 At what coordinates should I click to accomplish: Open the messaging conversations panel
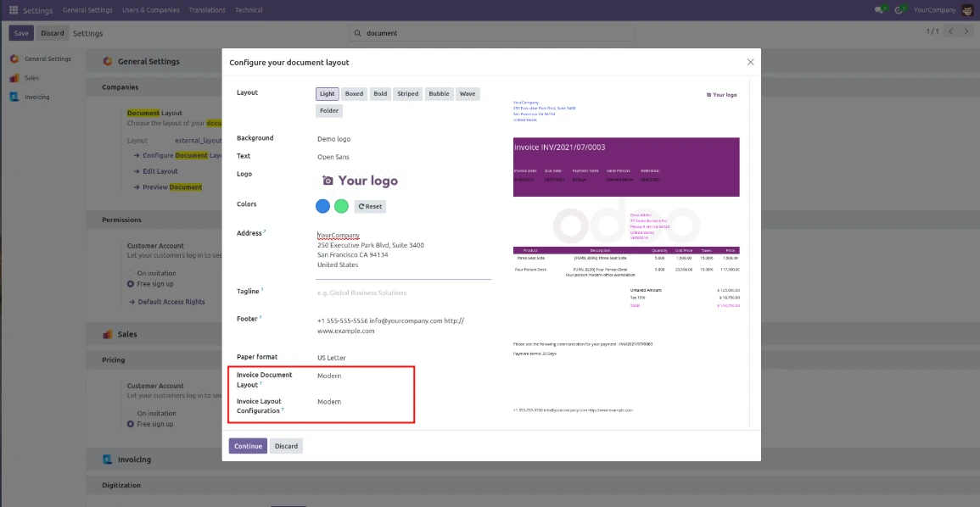pyautogui.click(x=877, y=9)
